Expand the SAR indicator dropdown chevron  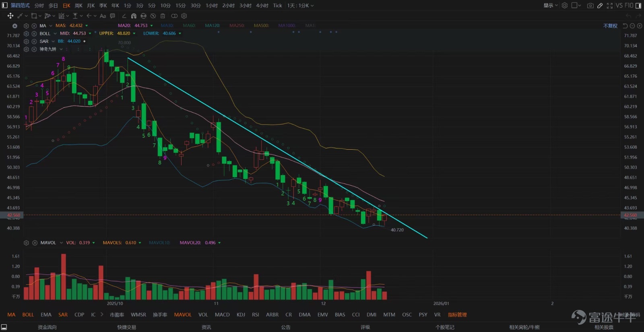pos(53,41)
